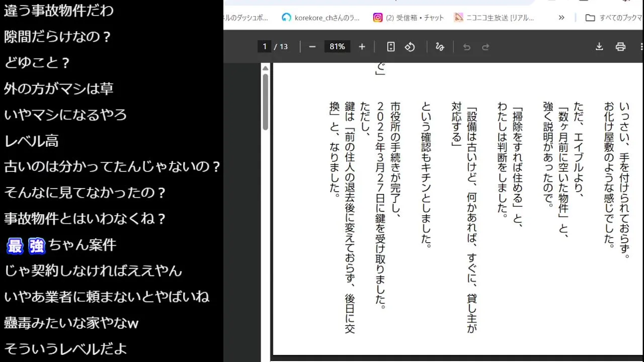Click the 81% zoom level field
Image resolution: width=644 pixels, height=362 pixels.
(x=337, y=47)
